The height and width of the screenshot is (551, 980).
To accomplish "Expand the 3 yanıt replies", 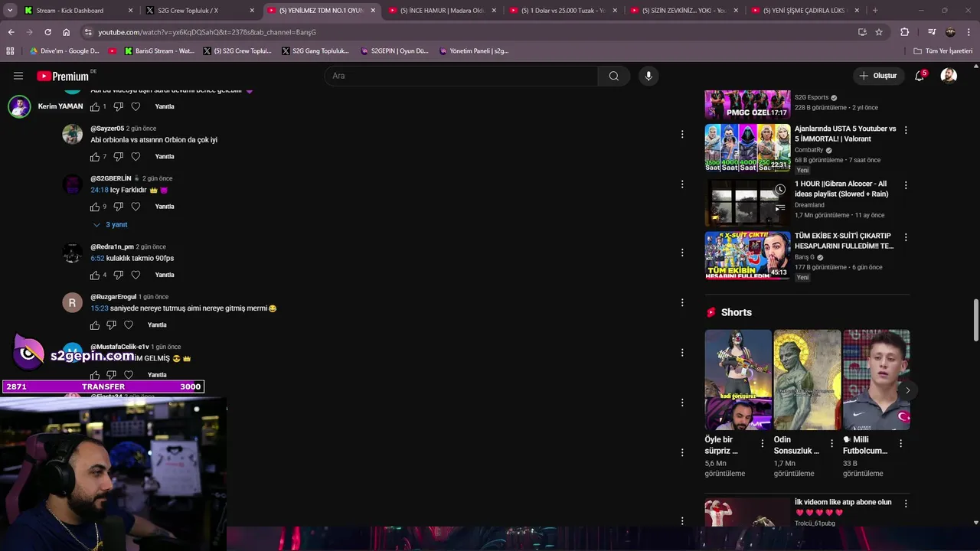I will [x=110, y=225].
